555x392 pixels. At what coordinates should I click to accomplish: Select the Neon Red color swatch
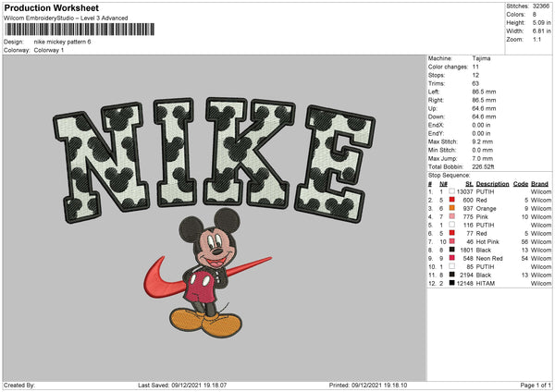coord(452,258)
